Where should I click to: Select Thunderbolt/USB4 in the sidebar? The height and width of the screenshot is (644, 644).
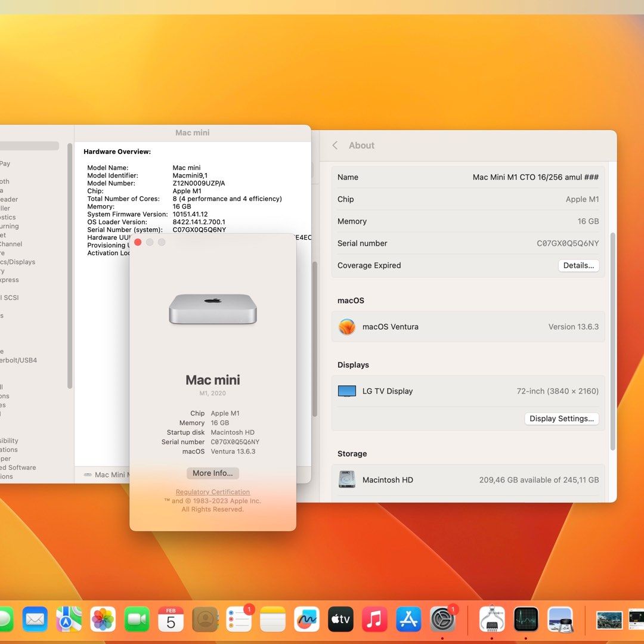click(x=18, y=360)
